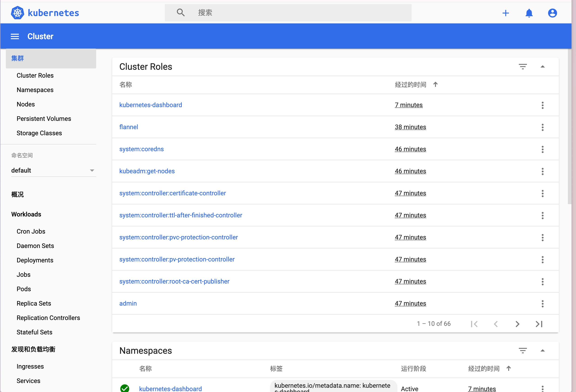The image size is (576, 392).
Task: Open kubeadm:get-nodes cluster role link
Action: (x=147, y=171)
